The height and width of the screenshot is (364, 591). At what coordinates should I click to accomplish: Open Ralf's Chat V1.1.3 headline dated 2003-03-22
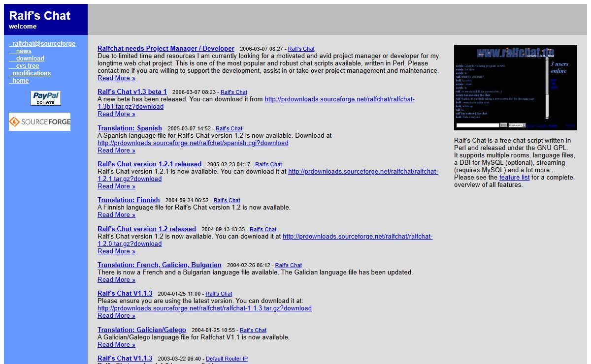coord(125,358)
